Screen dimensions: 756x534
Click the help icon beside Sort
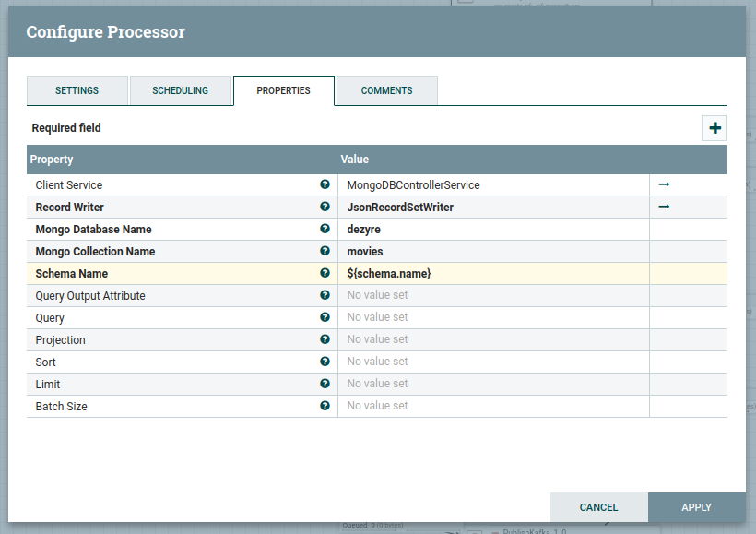click(325, 362)
